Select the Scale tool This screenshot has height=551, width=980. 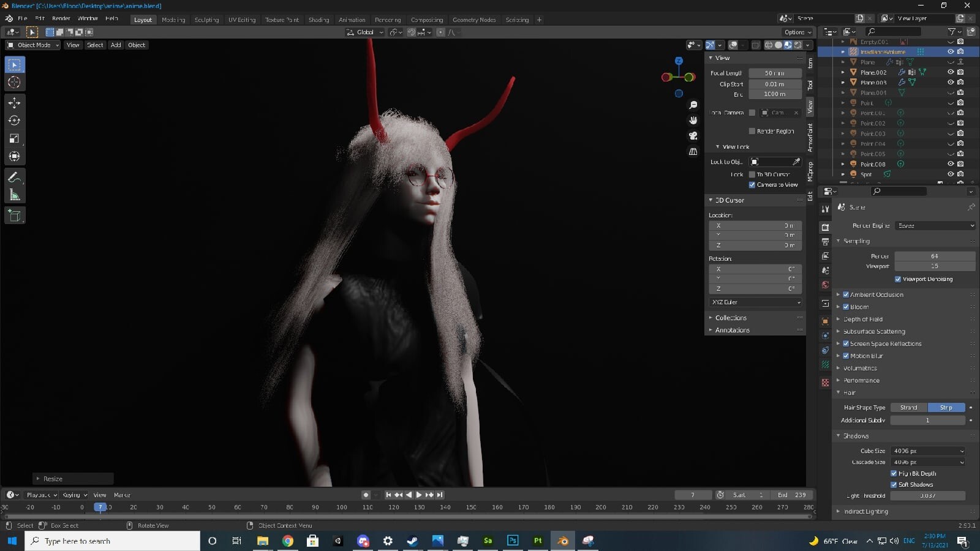click(15, 138)
